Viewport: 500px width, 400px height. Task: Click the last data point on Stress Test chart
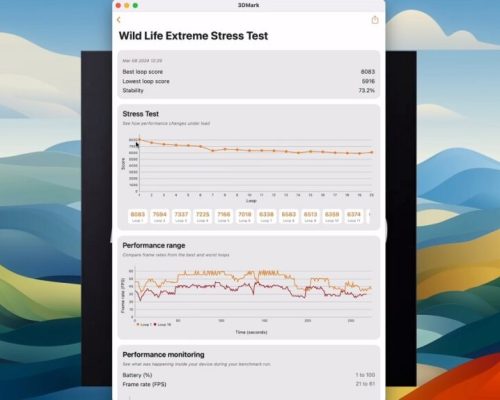pyautogui.click(x=372, y=152)
